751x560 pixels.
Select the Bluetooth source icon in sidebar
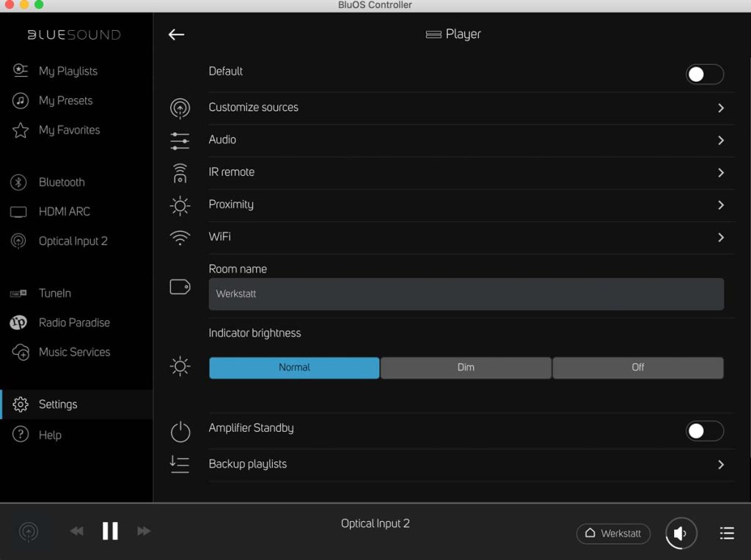[19, 183]
